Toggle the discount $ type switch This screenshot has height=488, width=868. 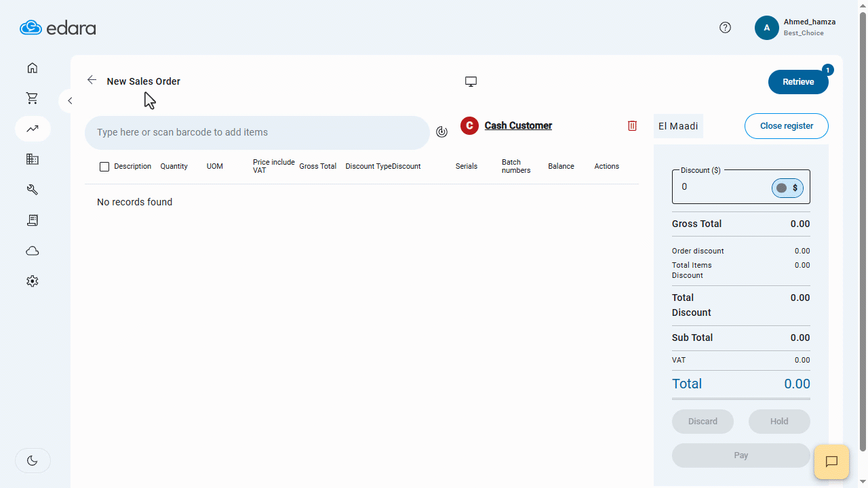tap(787, 188)
